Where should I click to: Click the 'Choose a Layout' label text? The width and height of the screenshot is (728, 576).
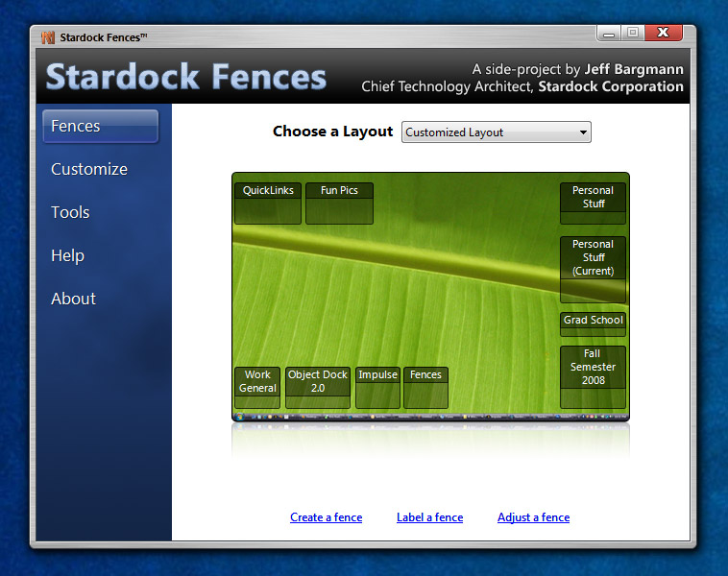[333, 132]
